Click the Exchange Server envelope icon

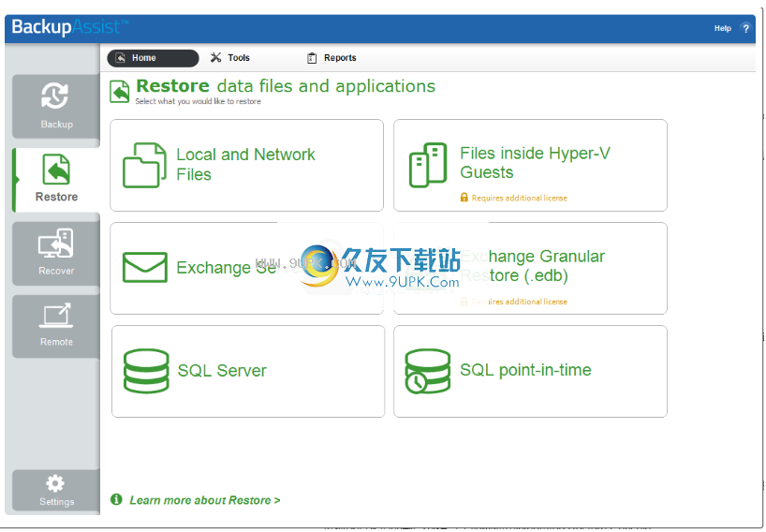click(145, 267)
